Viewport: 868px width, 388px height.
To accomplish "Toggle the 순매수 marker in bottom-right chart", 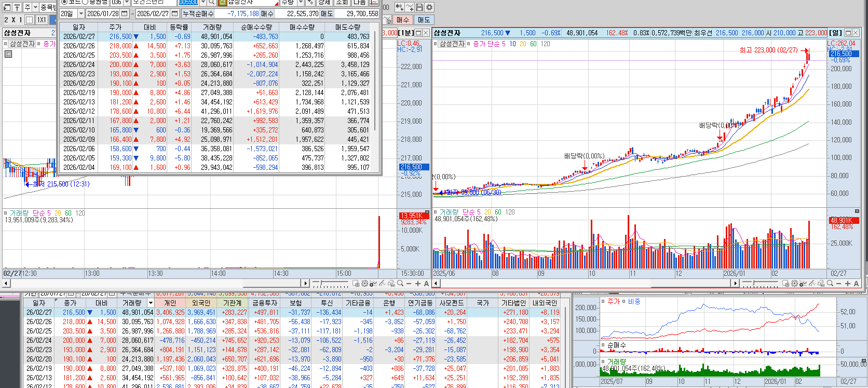I will tap(603, 345).
